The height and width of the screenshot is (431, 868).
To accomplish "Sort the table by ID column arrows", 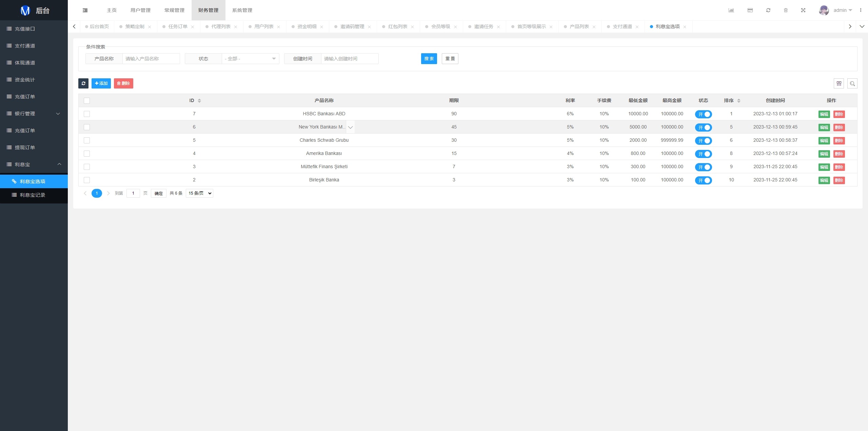I will (199, 101).
